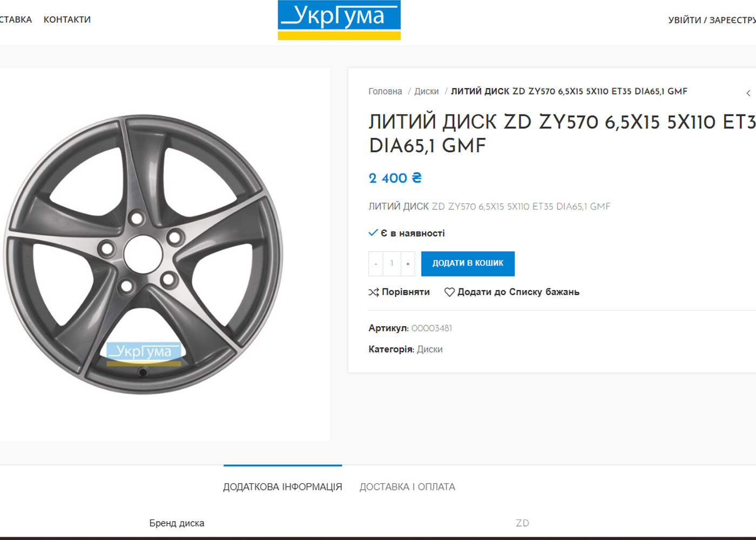Open Диски breadcrumb link
The image size is (756, 540).
[x=426, y=92]
